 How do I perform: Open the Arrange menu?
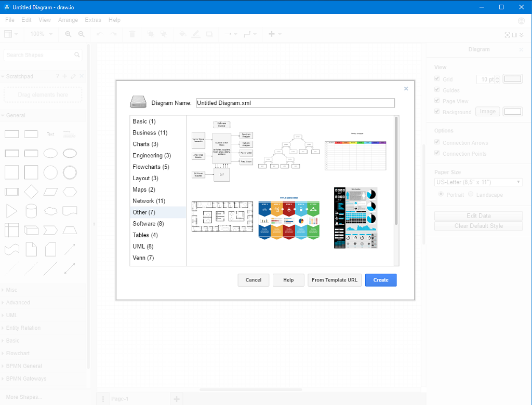[68, 20]
